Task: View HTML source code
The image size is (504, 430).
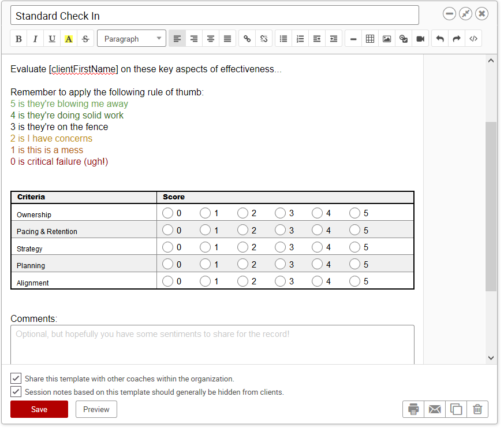Action: [473, 39]
